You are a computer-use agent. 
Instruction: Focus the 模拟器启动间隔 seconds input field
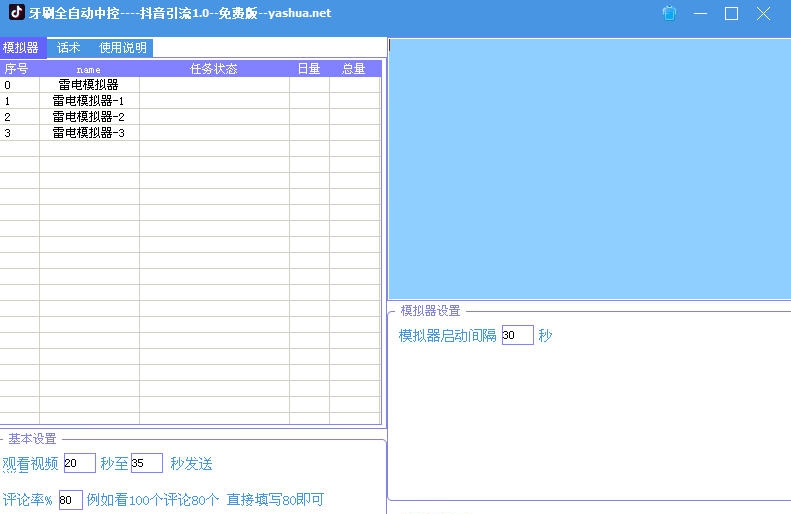(x=518, y=335)
